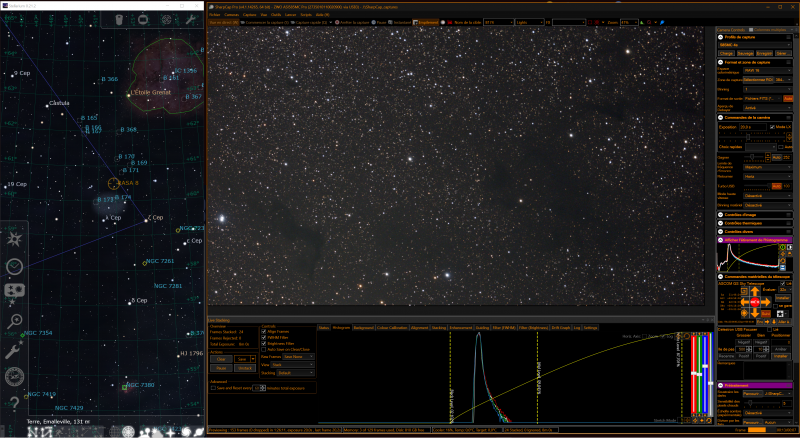Switch to Alignment tab
Image resolution: width=800 pixels, height=438 pixels.
[419, 328]
